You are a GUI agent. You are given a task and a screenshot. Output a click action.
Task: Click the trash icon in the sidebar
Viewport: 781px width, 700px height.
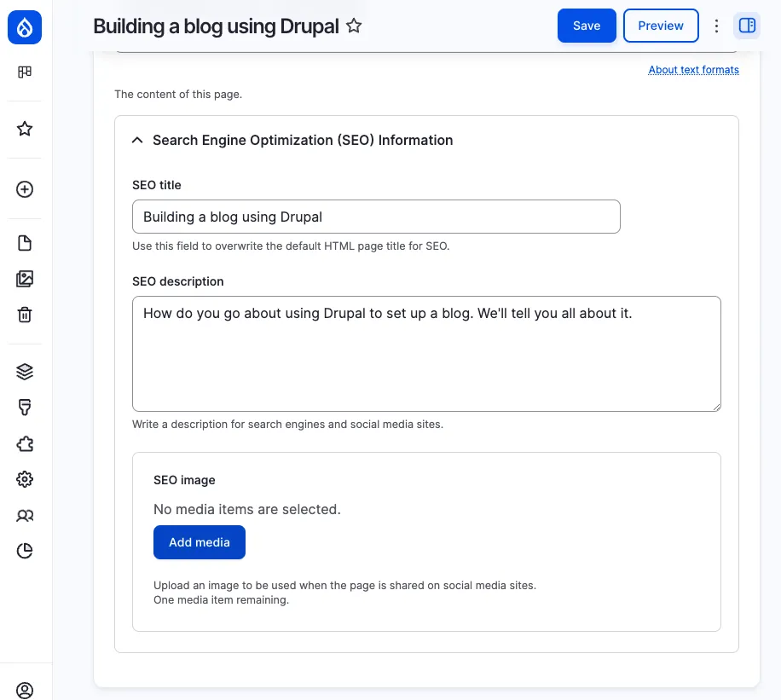pos(24,315)
